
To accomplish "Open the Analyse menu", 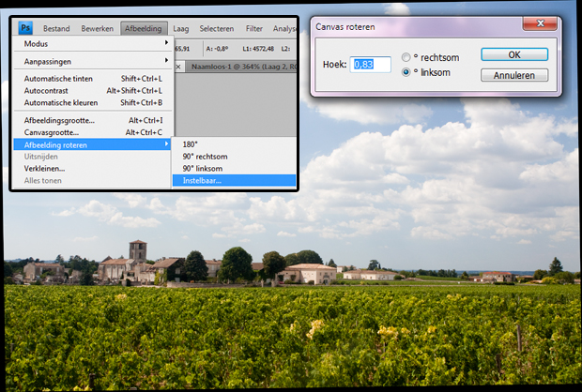I will [x=284, y=28].
